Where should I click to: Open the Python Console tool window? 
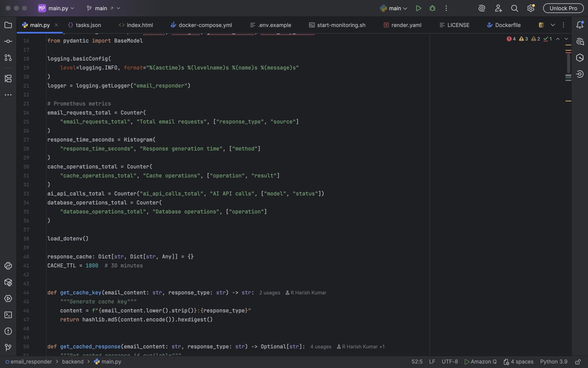click(x=8, y=266)
